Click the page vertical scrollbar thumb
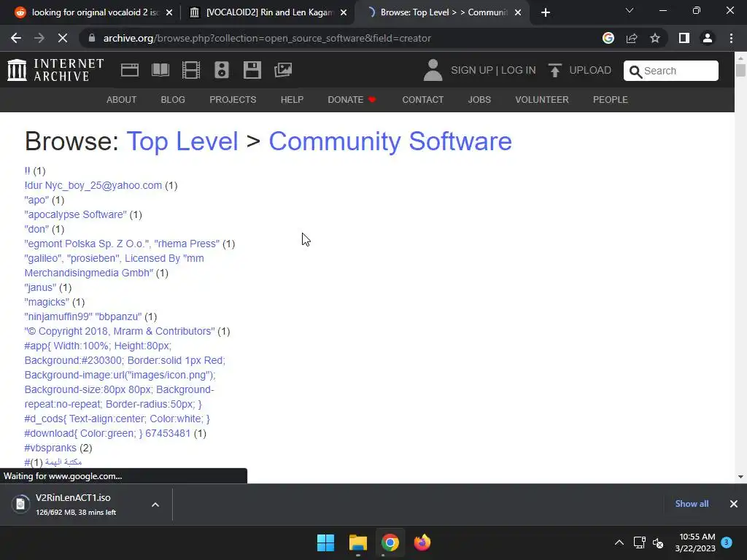The image size is (747, 560). [740, 70]
